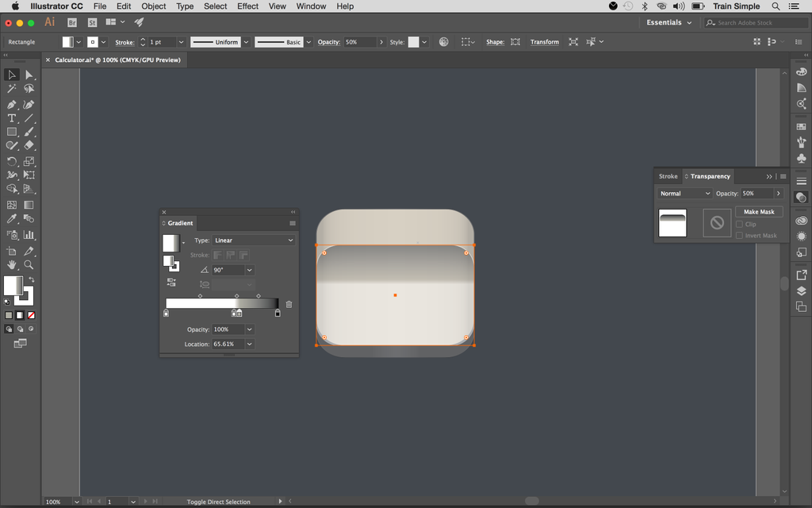The image size is (812, 508).
Task: Click the gradient slider in Gradient panel
Action: pyautogui.click(x=220, y=303)
